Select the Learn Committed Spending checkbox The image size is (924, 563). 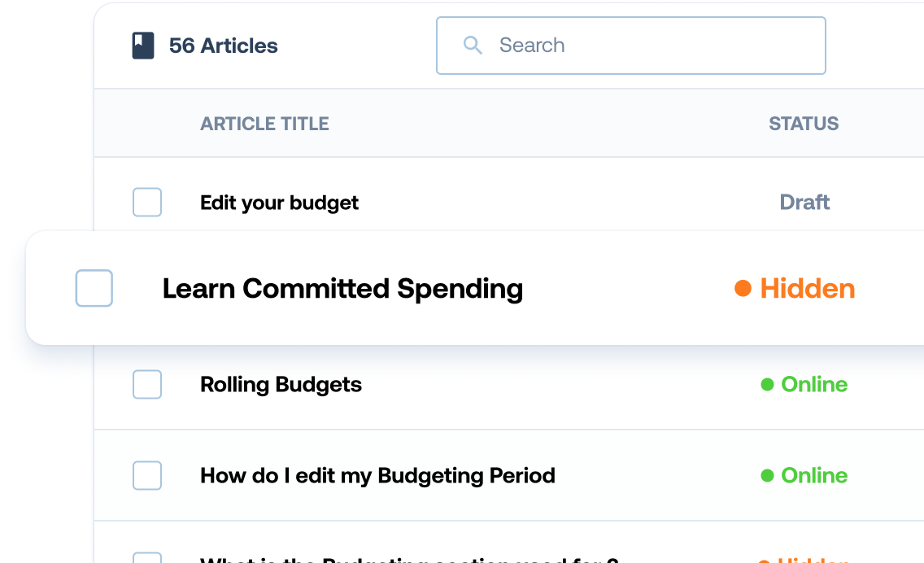(x=94, y=288)
